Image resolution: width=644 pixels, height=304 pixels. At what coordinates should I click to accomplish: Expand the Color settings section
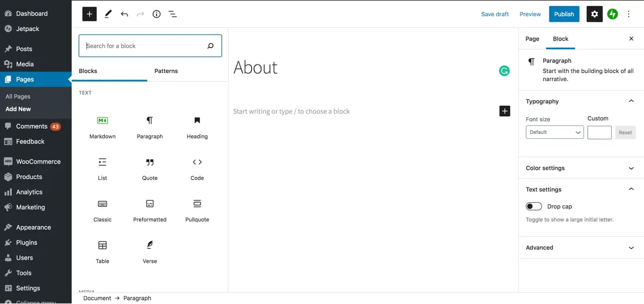(581, 168)
